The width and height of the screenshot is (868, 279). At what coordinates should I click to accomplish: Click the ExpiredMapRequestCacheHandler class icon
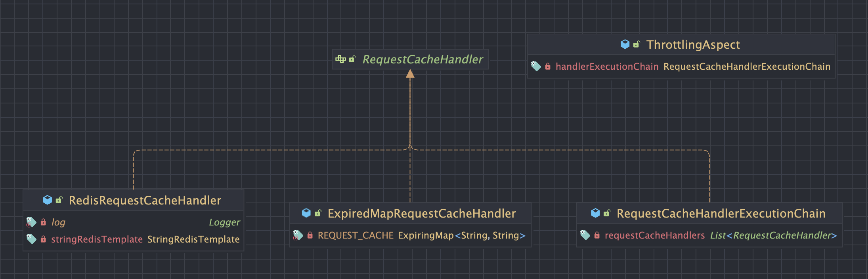(306, 213)
